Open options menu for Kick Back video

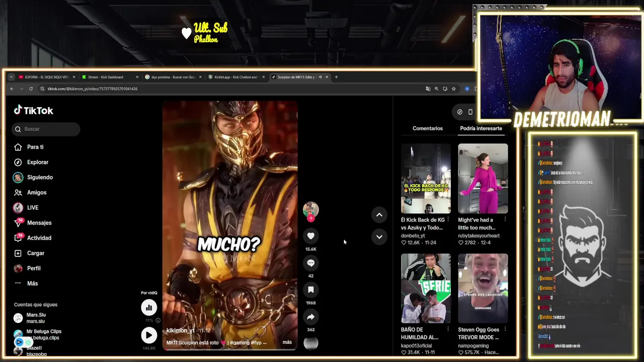point(448,219)
